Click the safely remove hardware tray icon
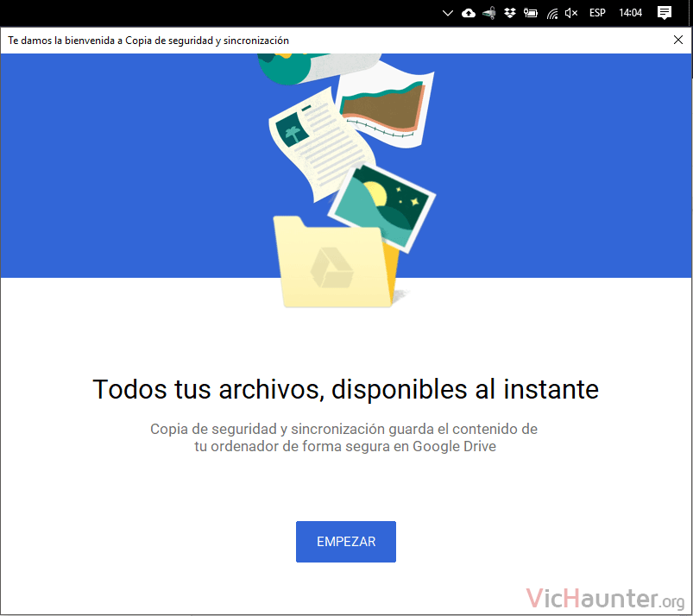Screen dimensions: 693x616 point(489,13)
